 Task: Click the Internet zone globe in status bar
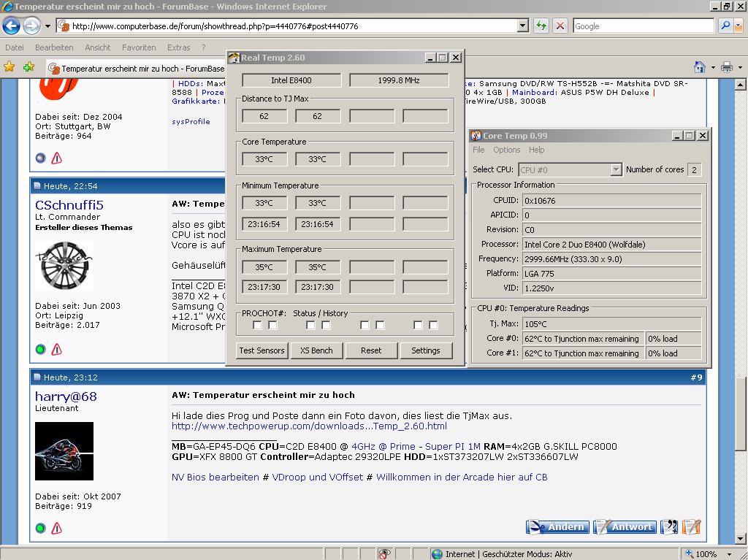(437, 554)
